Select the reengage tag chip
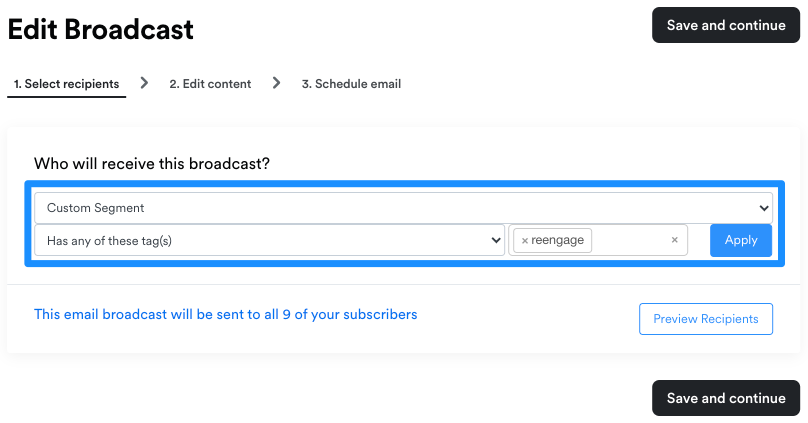This screenshot has height=423, width=808. point(552,240)
